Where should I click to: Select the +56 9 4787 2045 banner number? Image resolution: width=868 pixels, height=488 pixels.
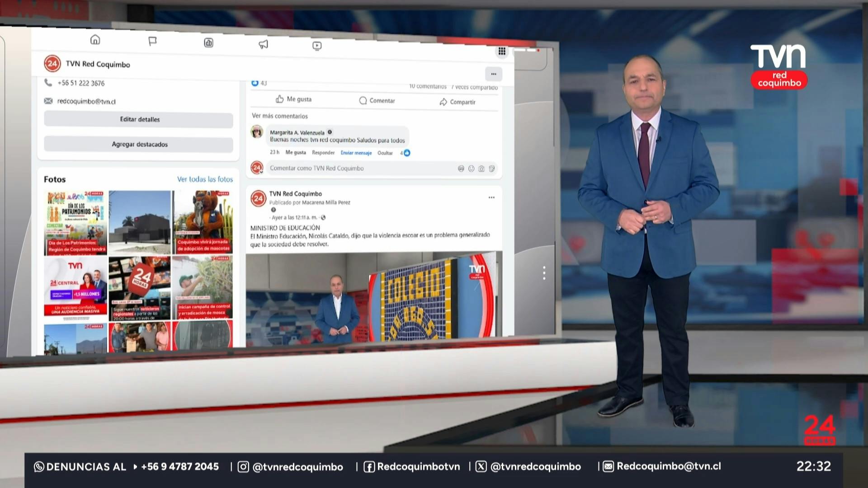coord(180,467)
